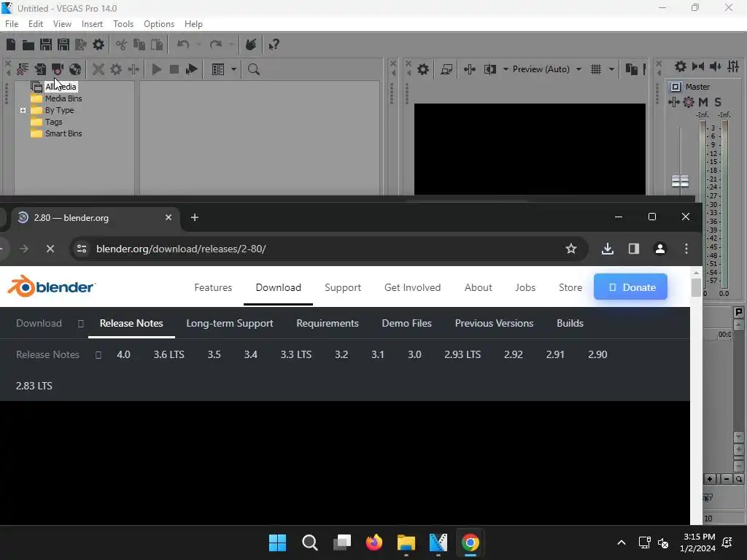Toggle Auto Preview in Project Media
747x560 pixels.
click(x=192, y=69)
